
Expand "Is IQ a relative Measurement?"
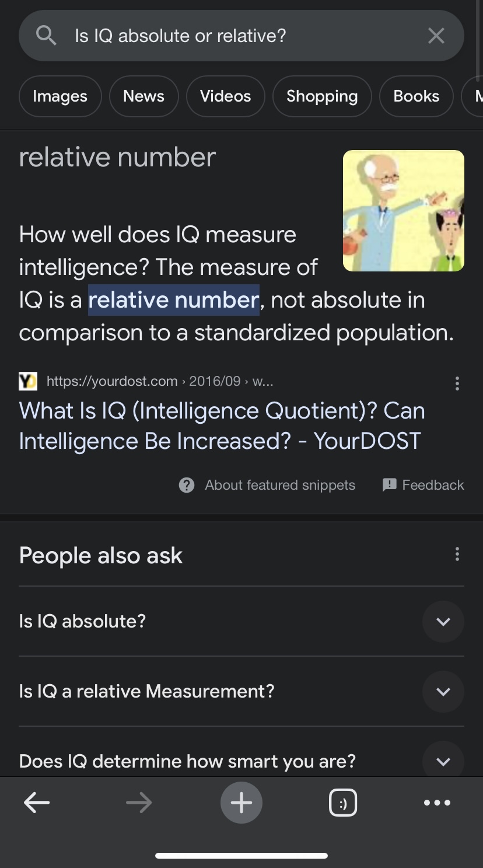(443, 692)
